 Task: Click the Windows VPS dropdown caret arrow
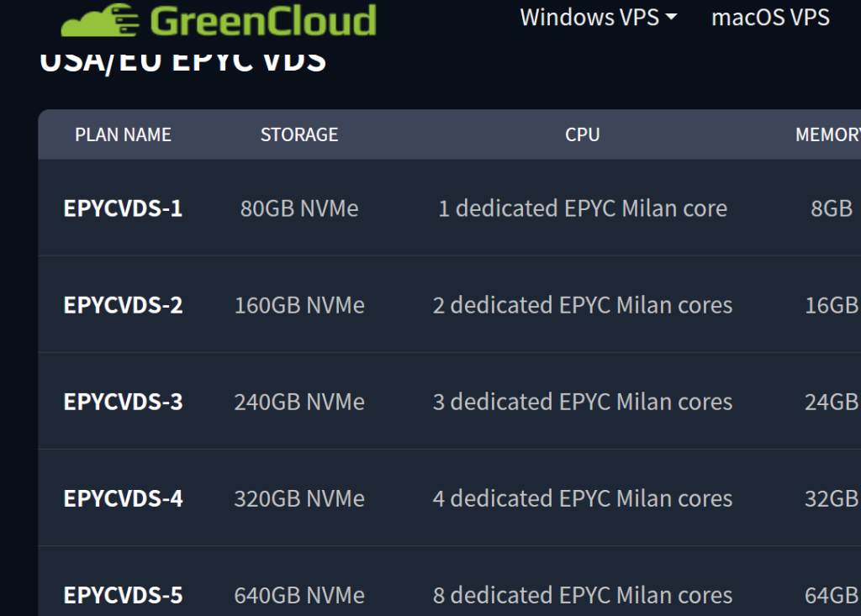[671, 18]
